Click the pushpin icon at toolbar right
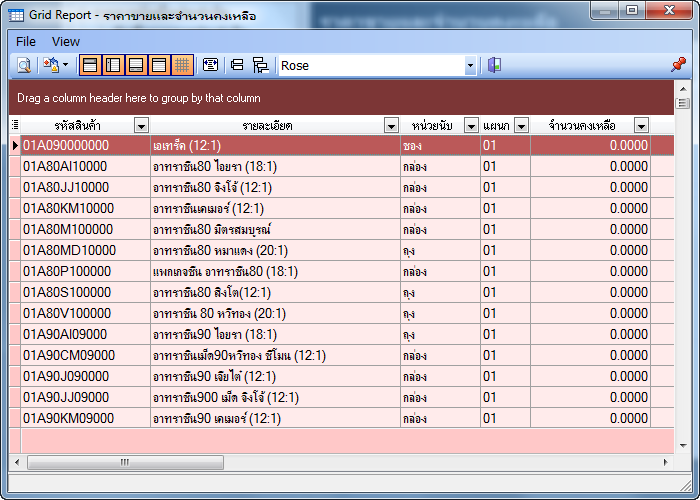The height and width of the screenshot is (500, 700). pyautogui.click(x=678, y=65)
